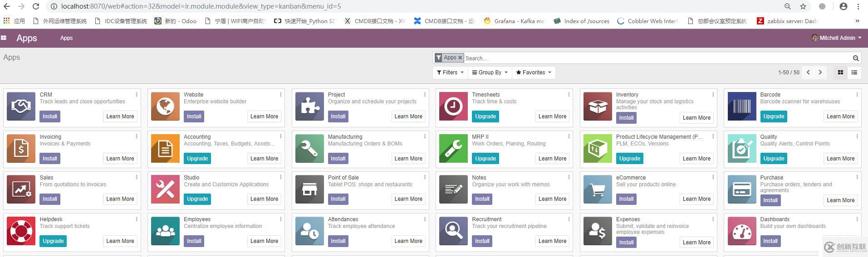Open the Odoo main apps grid menu
The image size is (868, 257).
click(4, 38)
